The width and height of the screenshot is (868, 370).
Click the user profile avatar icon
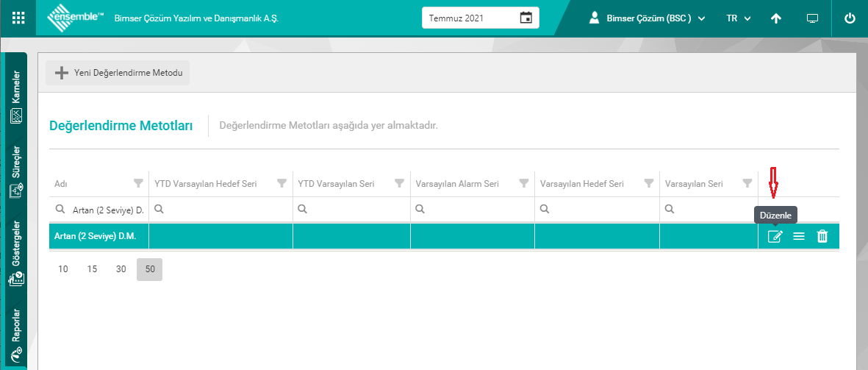click(x=595, y=18)
